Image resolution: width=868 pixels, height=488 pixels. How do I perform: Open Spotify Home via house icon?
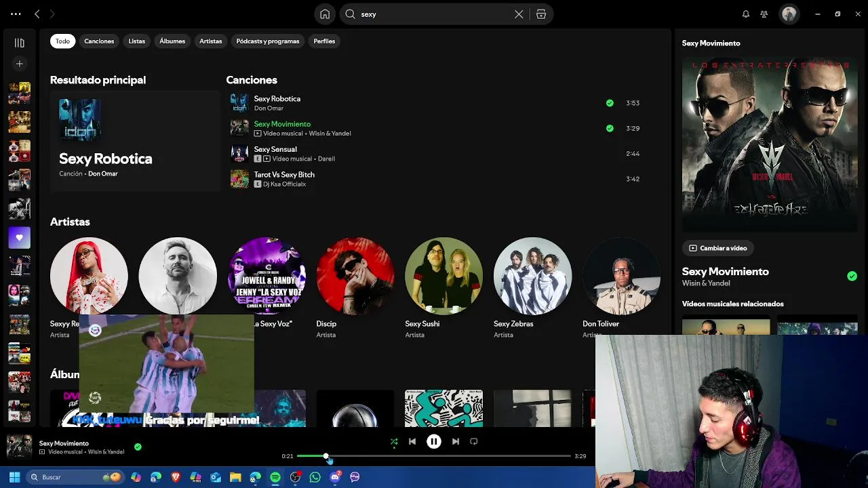(325, 14)
